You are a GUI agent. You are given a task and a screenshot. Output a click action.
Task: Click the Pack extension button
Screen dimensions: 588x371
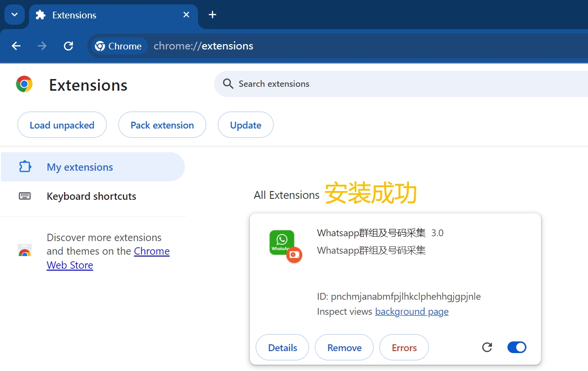pos(162,125)
